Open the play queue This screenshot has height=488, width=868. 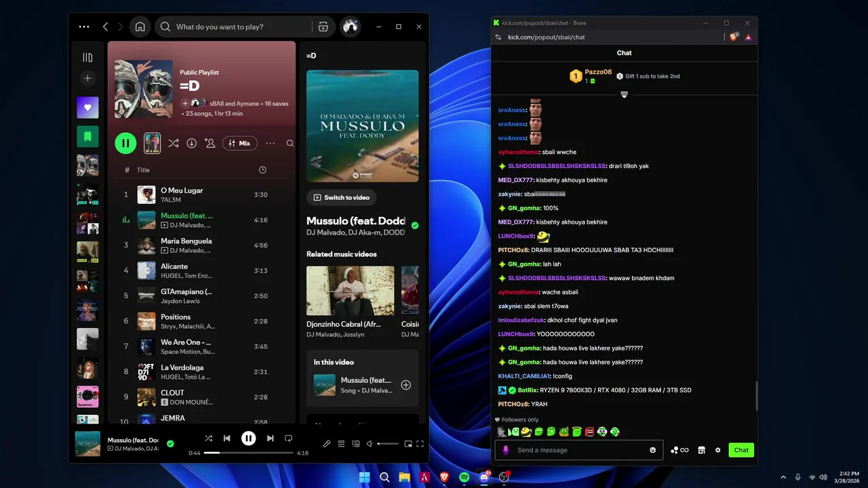pyautogui.click(x=341, y=444)
